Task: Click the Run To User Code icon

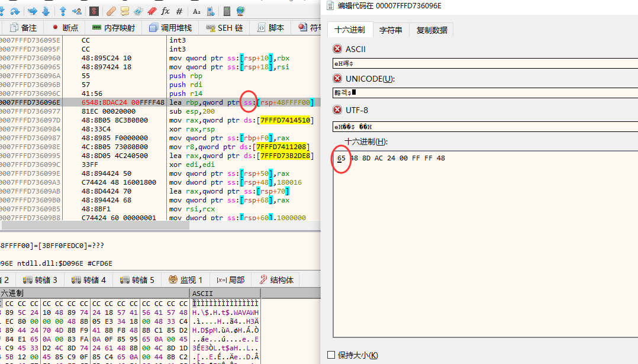Action: coord(76,11)
